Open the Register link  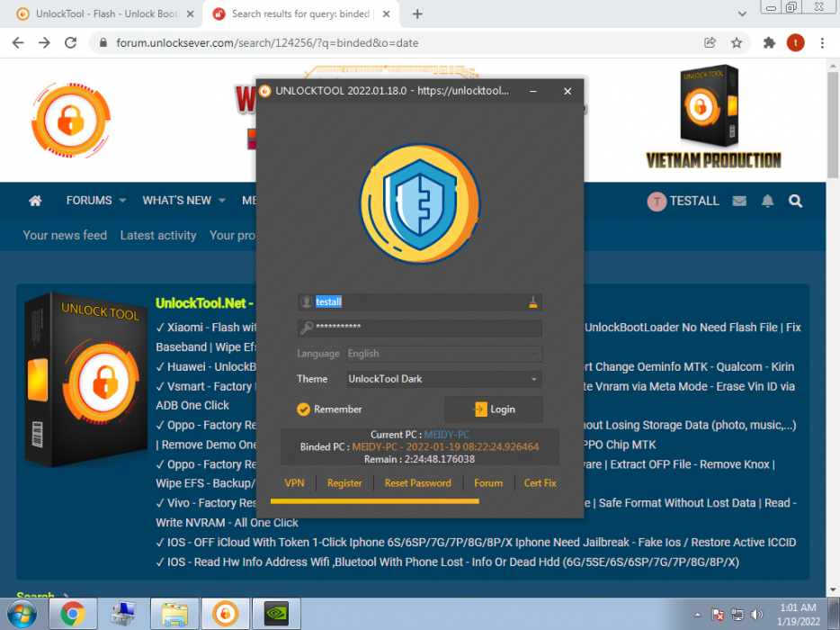point(344,483)
